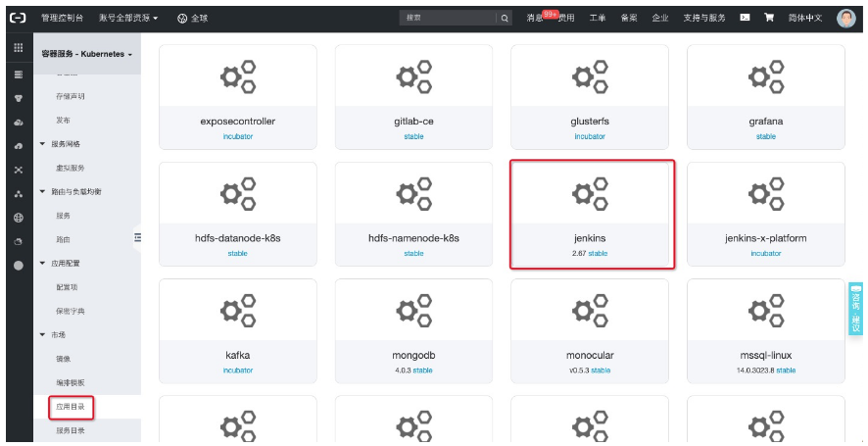
Task: Click the kafka chart name
Action: 237,355
